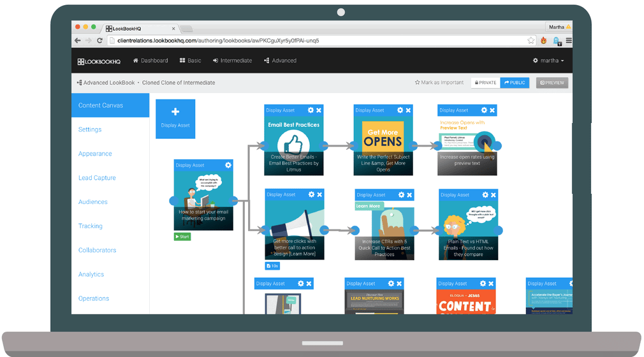
Task: Add a new Display Asset
Action: 175,119
